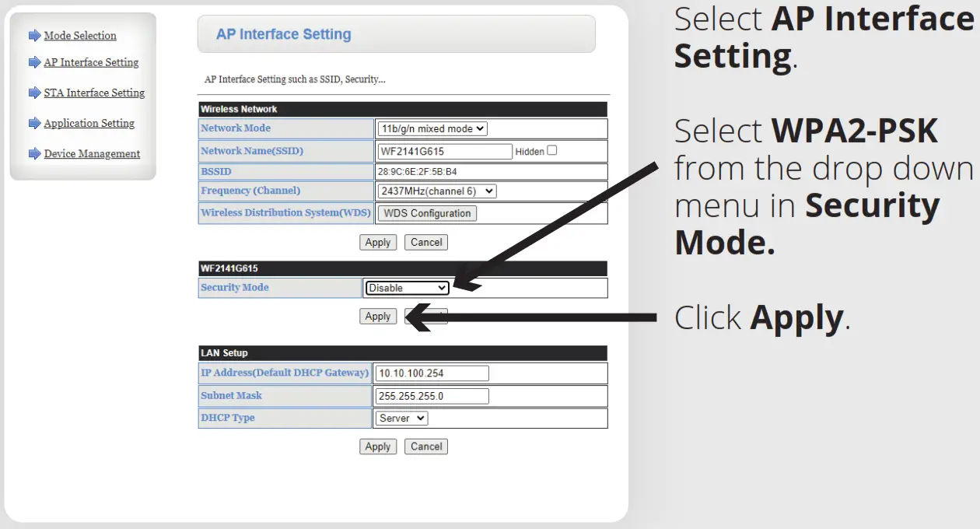Apply the Wireless Network settings
This screenshot has height=529, width=980.
click(378, 243)
